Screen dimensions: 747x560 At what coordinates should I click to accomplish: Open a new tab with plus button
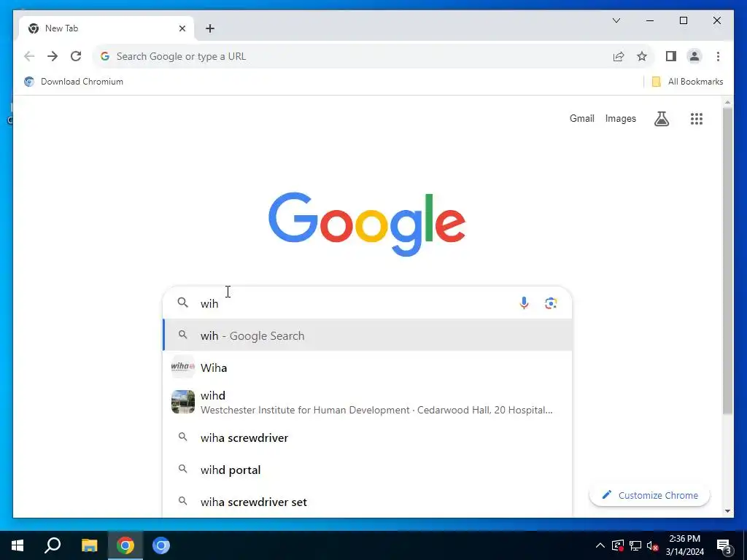pyautogui.click(x=210, y=28)
